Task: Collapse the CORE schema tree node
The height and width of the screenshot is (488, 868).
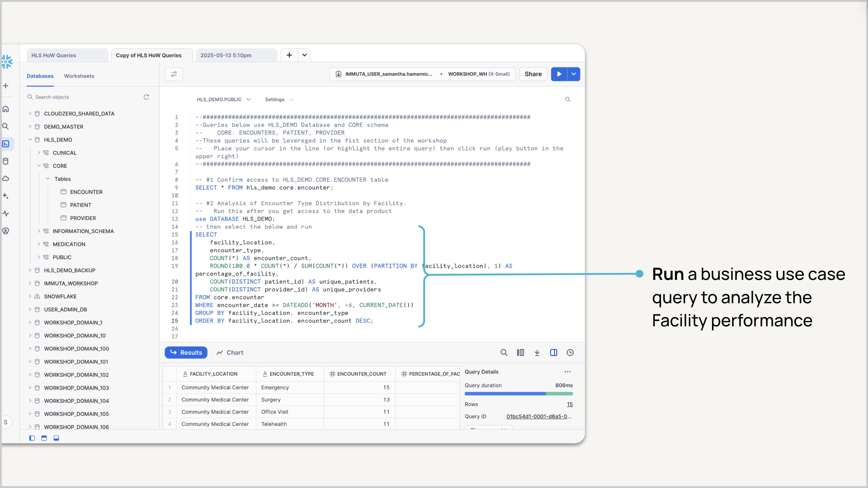Action: coord(39,166)
